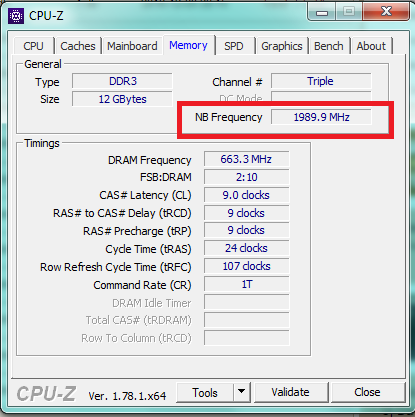The width and height of the screenshot is (415, 417).
Task: Click the Memory tab
Action: pos(188,45)
